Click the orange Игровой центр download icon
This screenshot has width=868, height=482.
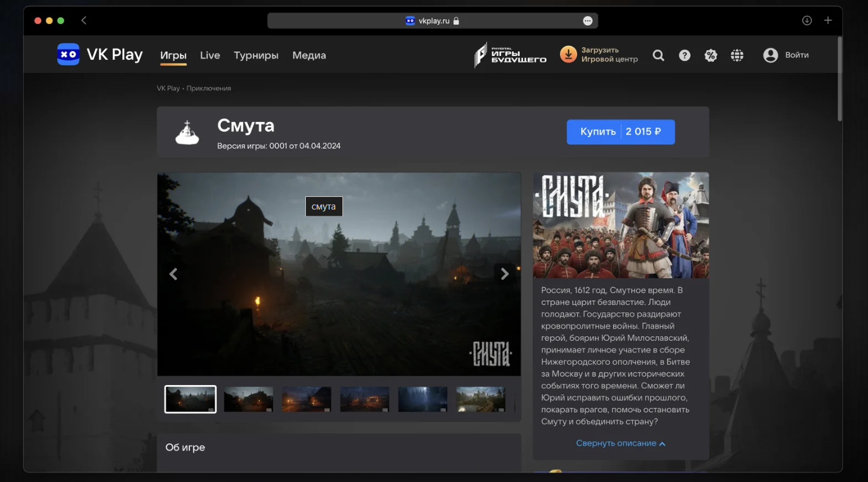click(568, 54)
